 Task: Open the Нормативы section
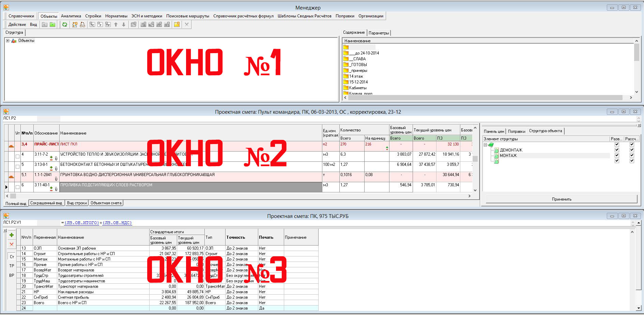point(116,16)
